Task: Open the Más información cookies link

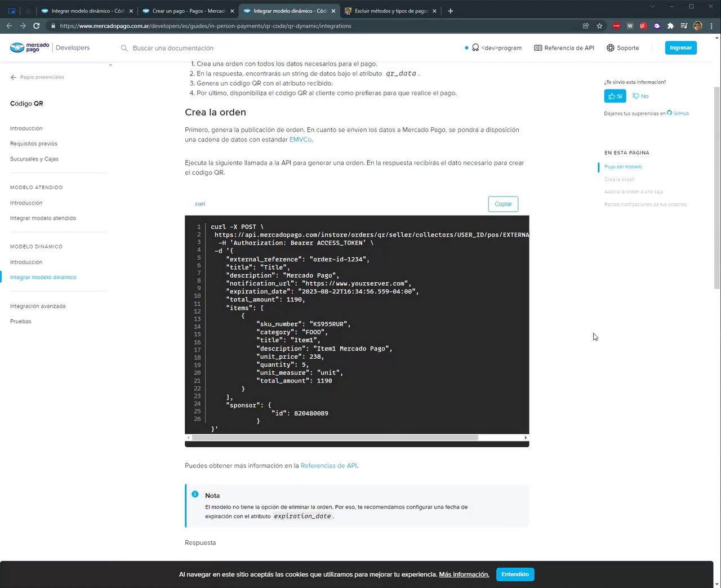Action: (x=464, y=574)
